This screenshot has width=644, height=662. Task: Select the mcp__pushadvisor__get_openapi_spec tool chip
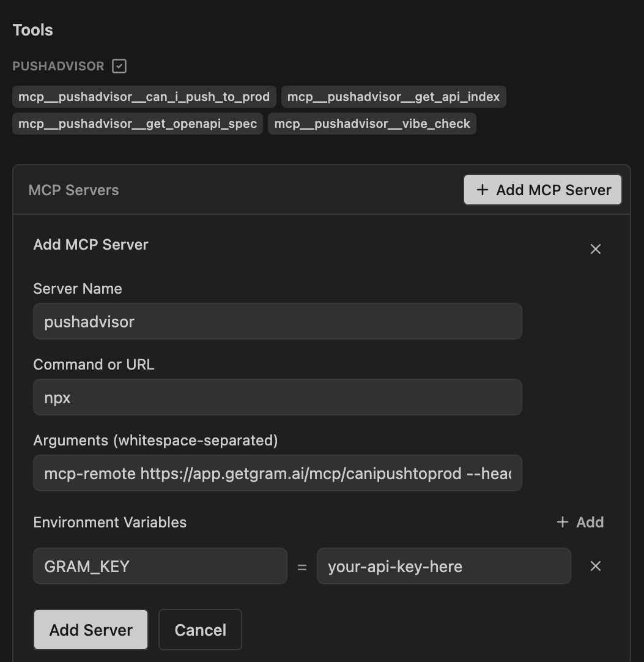(138, 124)
